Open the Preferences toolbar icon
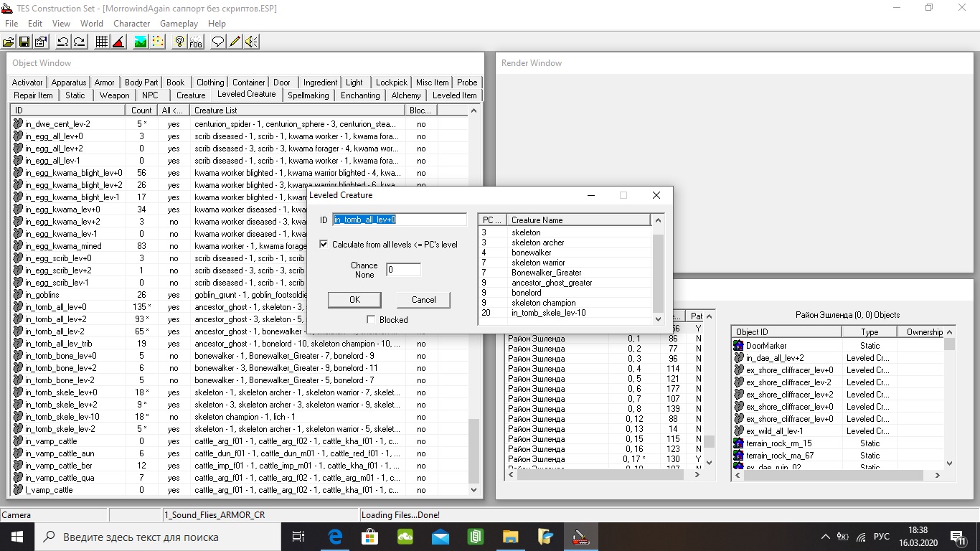This screenshot has width=980, height=551. pyautogui.click(x=40, y=42)
